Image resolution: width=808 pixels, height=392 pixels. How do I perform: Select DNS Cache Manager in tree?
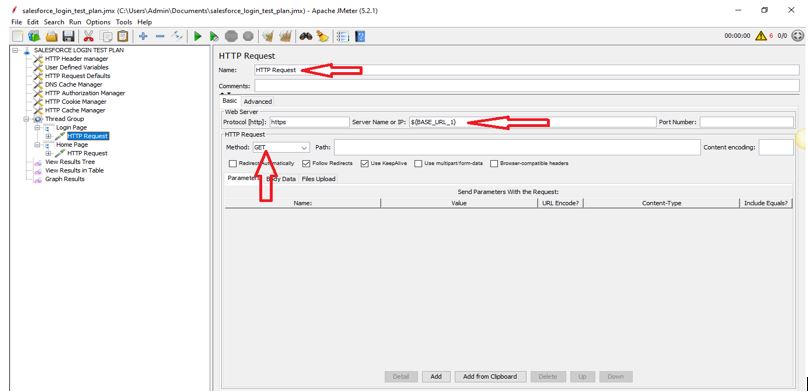click(x=73, y=84)
